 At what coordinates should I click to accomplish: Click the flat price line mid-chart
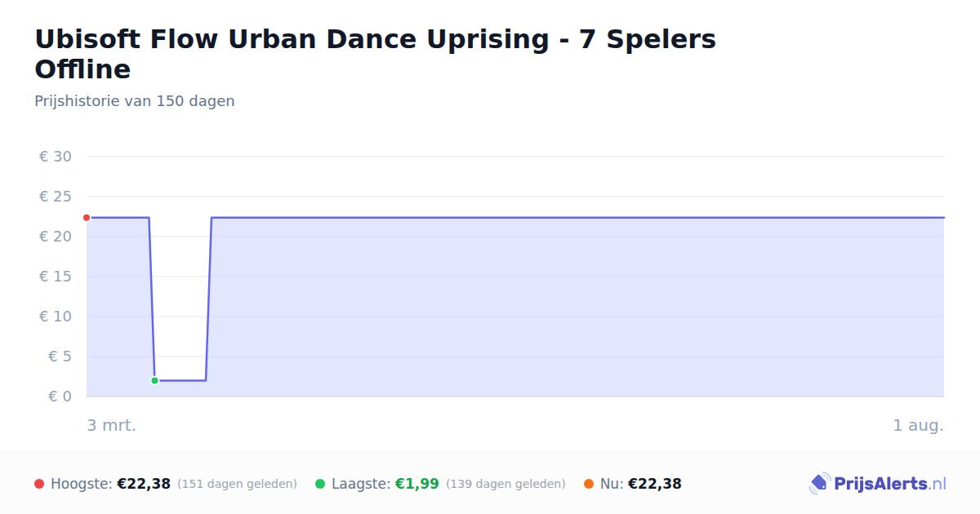[x=572, y=218]
